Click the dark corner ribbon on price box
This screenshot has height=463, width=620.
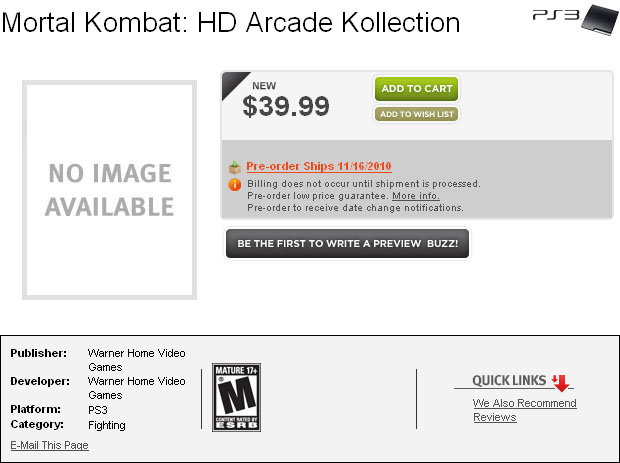point(234,84)
